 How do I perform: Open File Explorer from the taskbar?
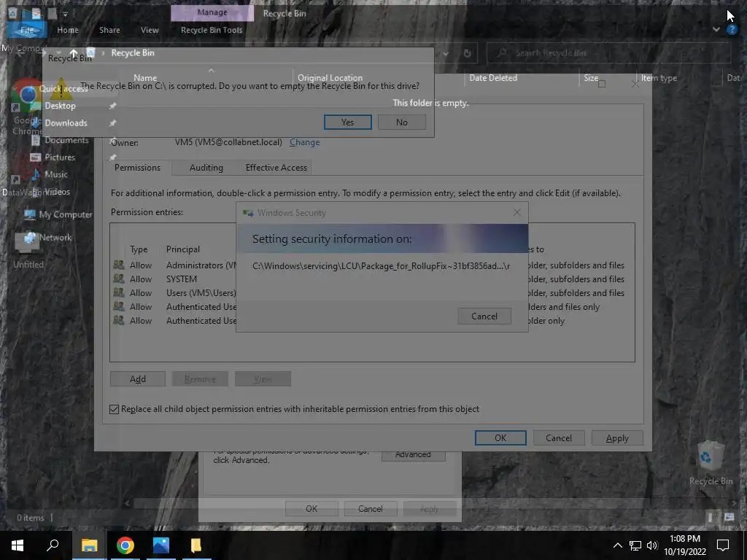89,545
